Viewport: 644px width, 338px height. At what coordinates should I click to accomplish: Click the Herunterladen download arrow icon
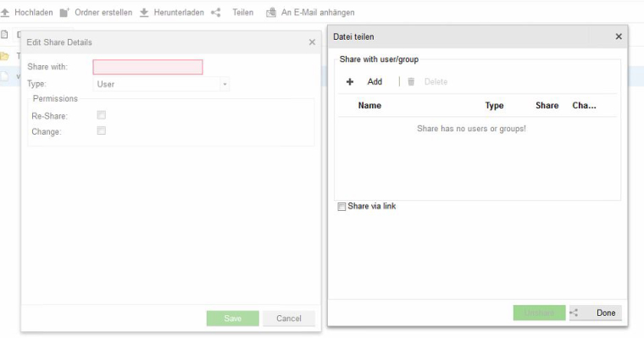pos(144,13)
